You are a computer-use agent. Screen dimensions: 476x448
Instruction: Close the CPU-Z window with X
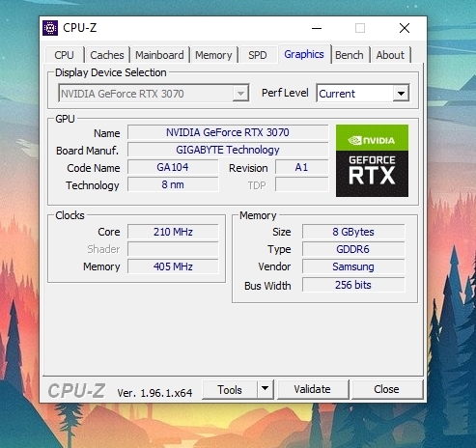(405, 28)
